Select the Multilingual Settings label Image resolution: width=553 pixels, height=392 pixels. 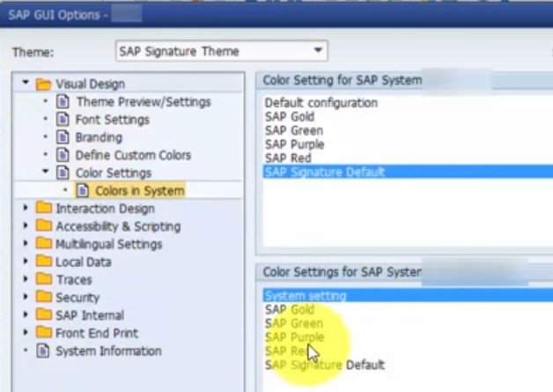click(x=108, y=244)
